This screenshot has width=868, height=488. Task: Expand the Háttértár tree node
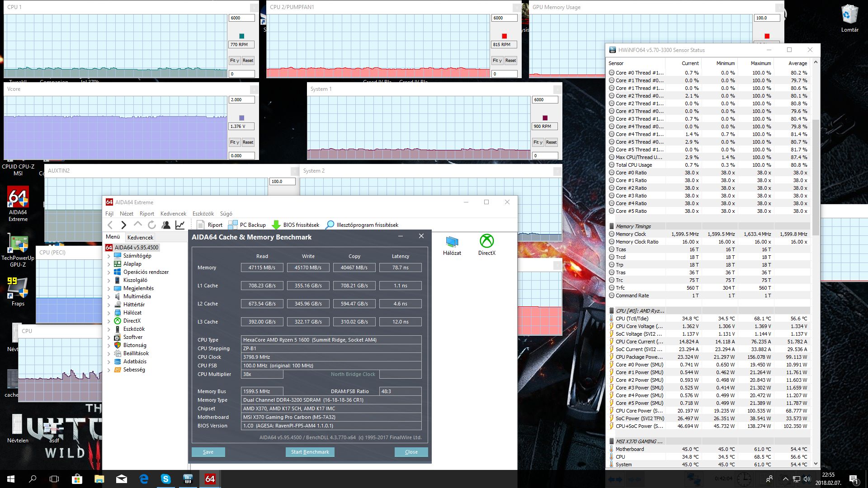(108, 305)
